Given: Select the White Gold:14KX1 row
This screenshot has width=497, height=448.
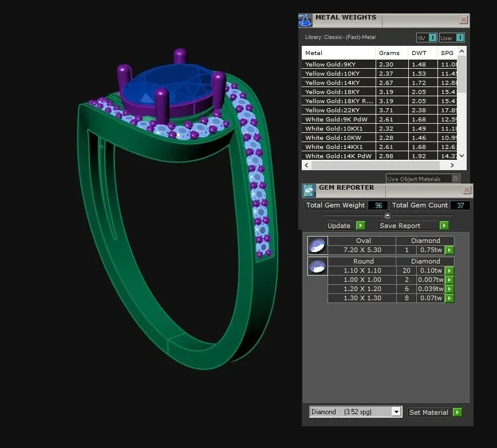Looking at the screenshot, I should pos(380,147).
